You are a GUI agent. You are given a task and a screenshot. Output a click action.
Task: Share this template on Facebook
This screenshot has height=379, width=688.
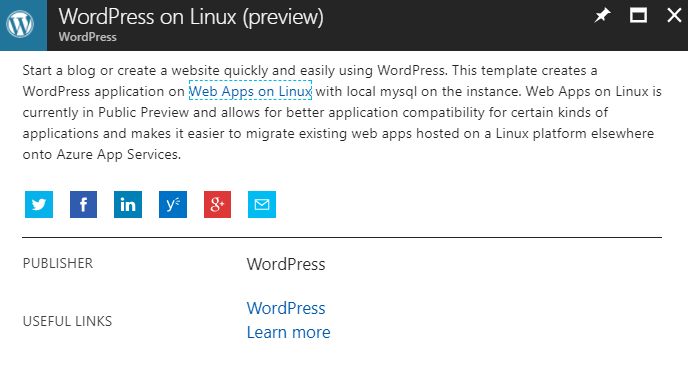[83, 204]
